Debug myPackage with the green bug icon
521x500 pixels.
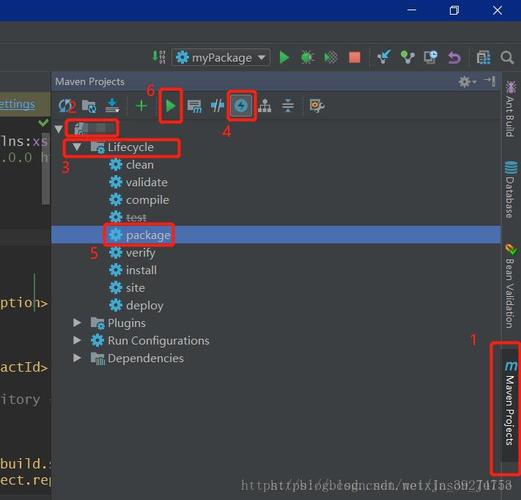tap(307, 57)
